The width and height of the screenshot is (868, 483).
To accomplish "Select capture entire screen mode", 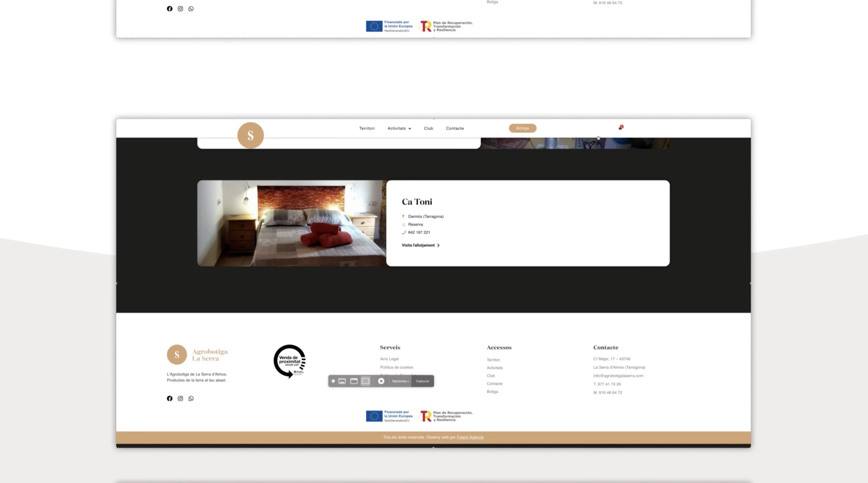I will (x=342, y=381).
